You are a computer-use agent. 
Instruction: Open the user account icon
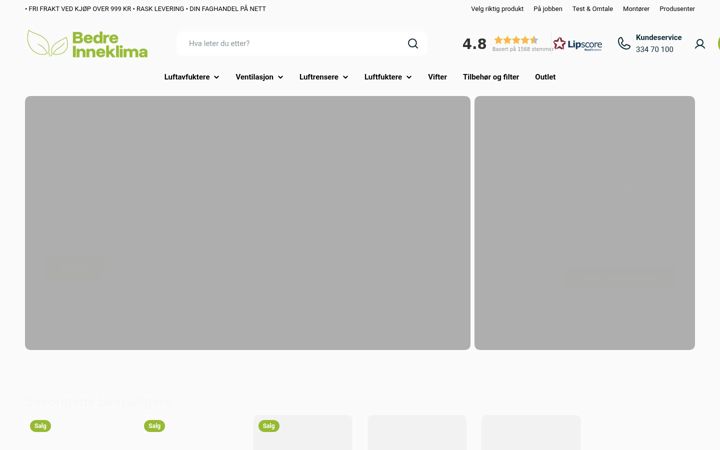699,44
